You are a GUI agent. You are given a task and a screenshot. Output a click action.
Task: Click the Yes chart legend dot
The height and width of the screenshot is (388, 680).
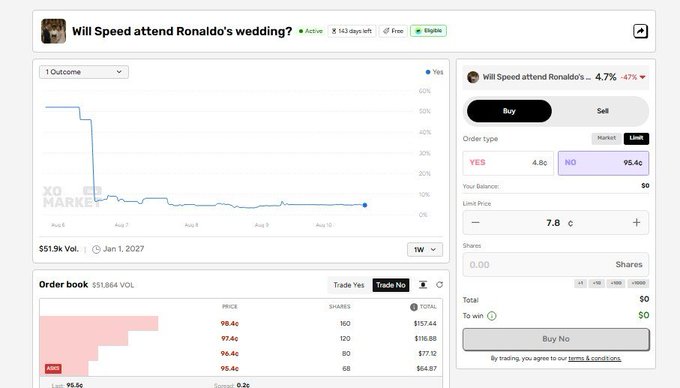click(428, 72)
